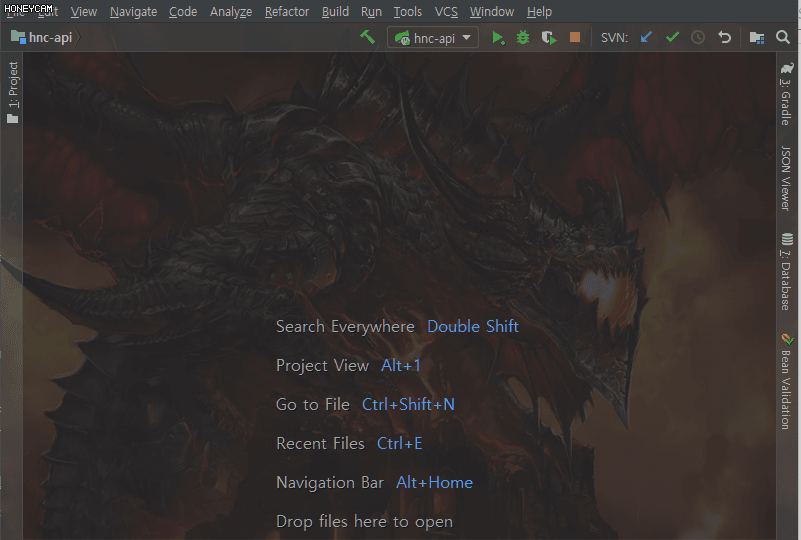Viewport: 801px width, 540px height.
Task: Open the Analyze menu
Action: click(x=231, y=12)
